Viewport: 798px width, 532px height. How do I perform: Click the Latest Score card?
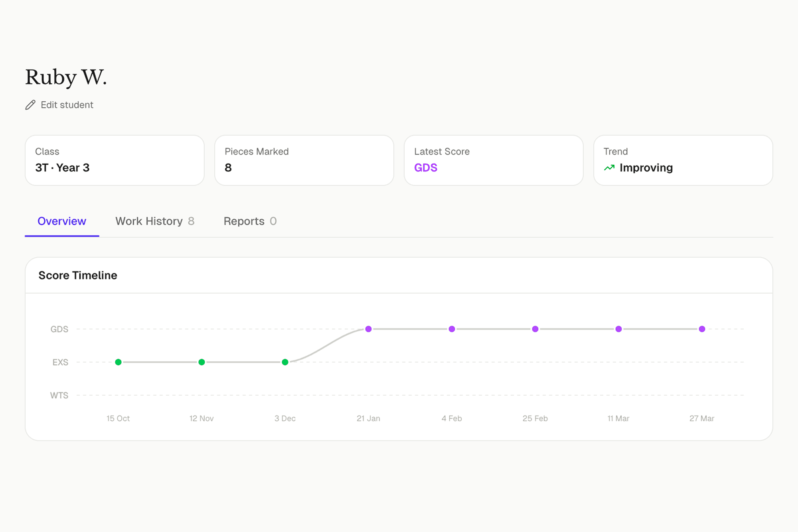[494, 160]
